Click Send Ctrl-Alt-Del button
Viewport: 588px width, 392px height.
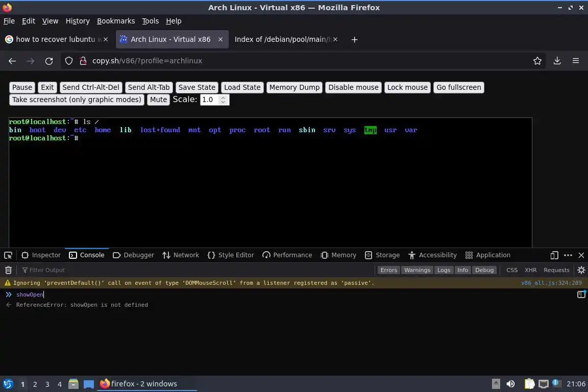pyautogui.click(x=91, y=87)
